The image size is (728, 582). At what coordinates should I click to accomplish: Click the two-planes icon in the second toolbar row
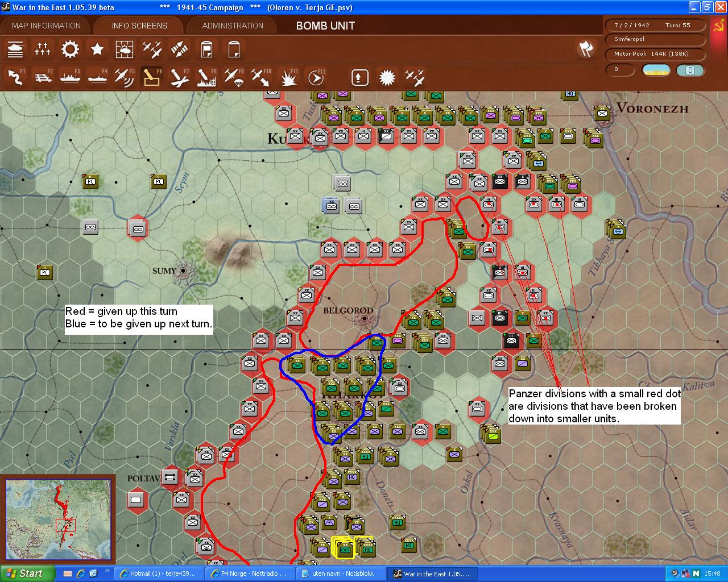coord(414,77)
